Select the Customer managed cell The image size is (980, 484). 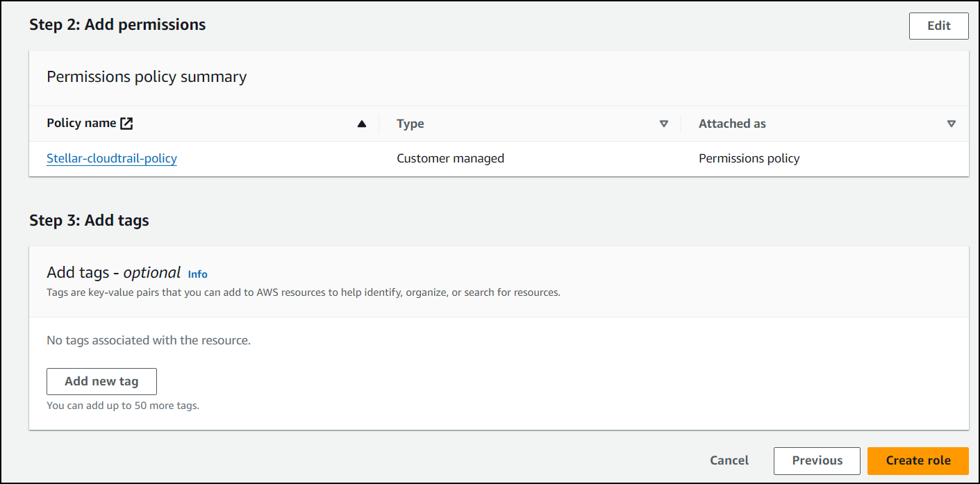click(x=450, y=158)
